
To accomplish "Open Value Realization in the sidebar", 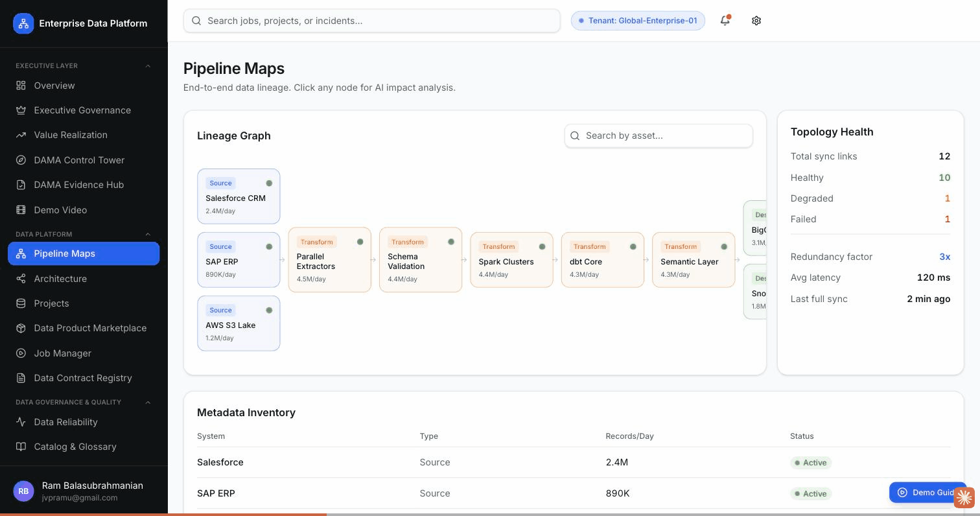I will tap(84, 135).
